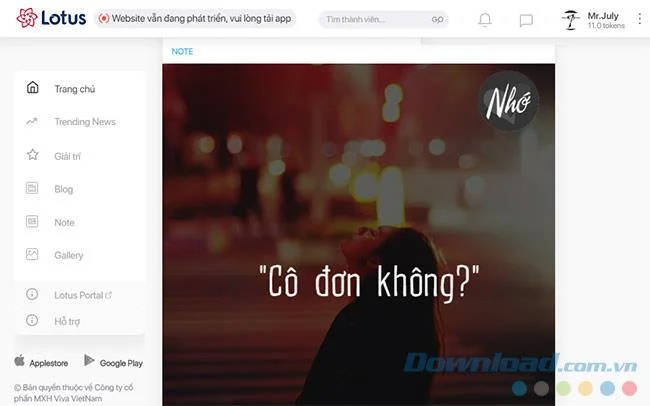Click the Tìm thành viên search field
Viewport: 650px width, 406px height.
(375, 19)
